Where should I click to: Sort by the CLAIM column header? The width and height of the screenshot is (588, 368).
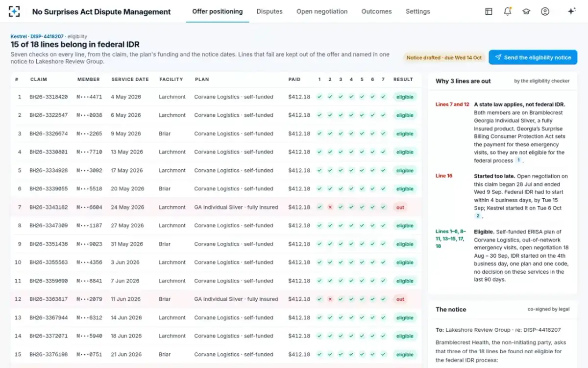click(39, 79)
